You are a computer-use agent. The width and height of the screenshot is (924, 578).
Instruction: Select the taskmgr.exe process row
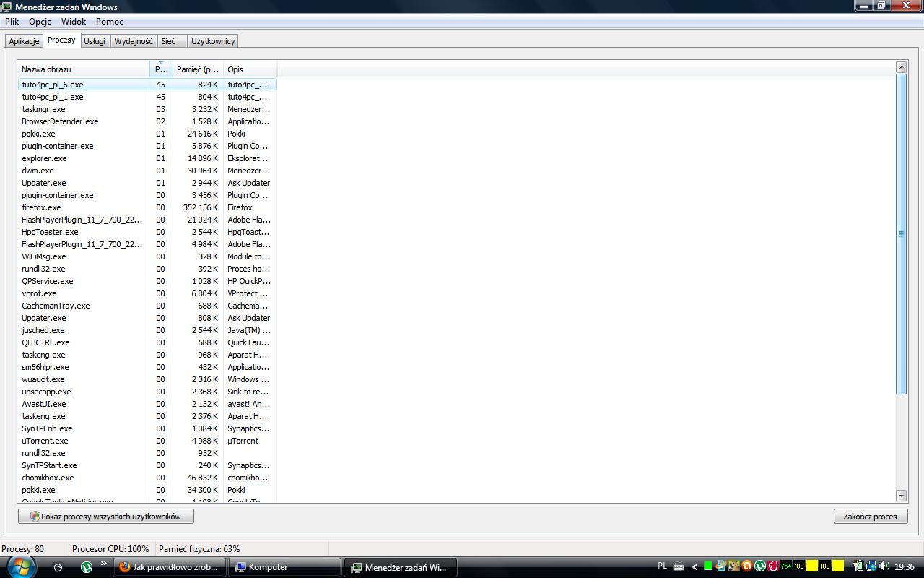point(147,109)
